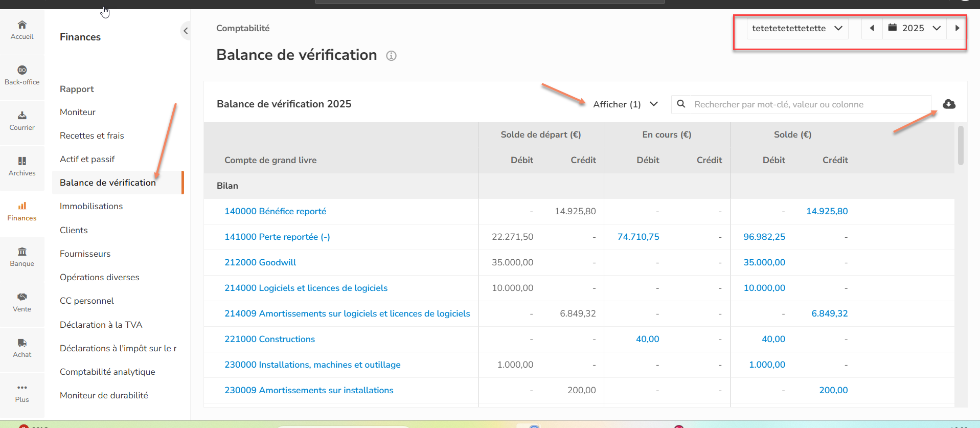This screenshot has height=428, width=980.
Task: Open Actif et passif
Action: [87, 159]
